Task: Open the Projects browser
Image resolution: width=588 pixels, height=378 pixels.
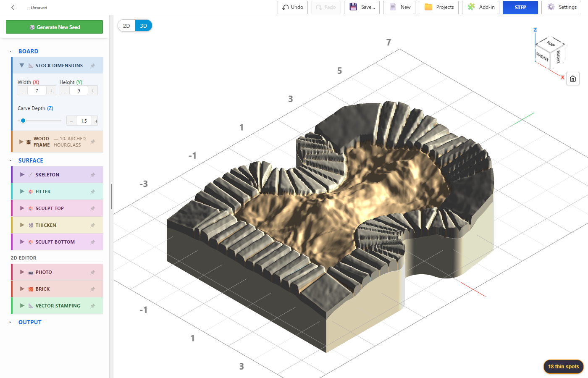Action: (439, 8)
